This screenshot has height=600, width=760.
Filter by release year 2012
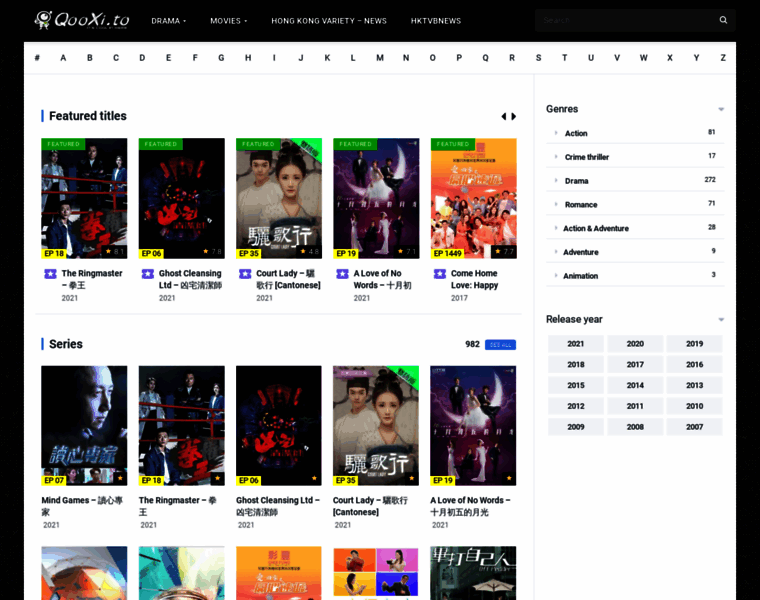(576, 406)
